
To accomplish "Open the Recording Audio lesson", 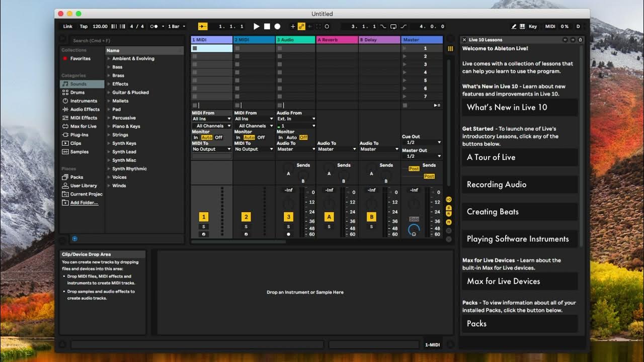I will pyautogui.click(x=520, y=185).
